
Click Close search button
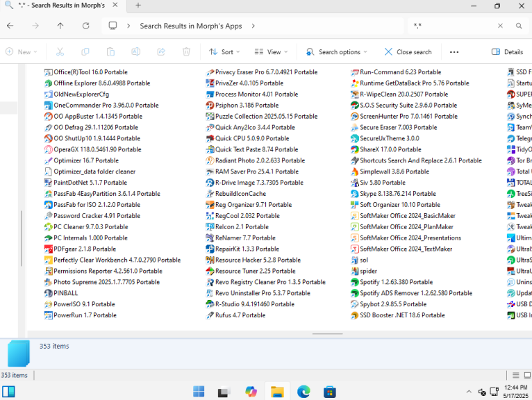(408, 52)
